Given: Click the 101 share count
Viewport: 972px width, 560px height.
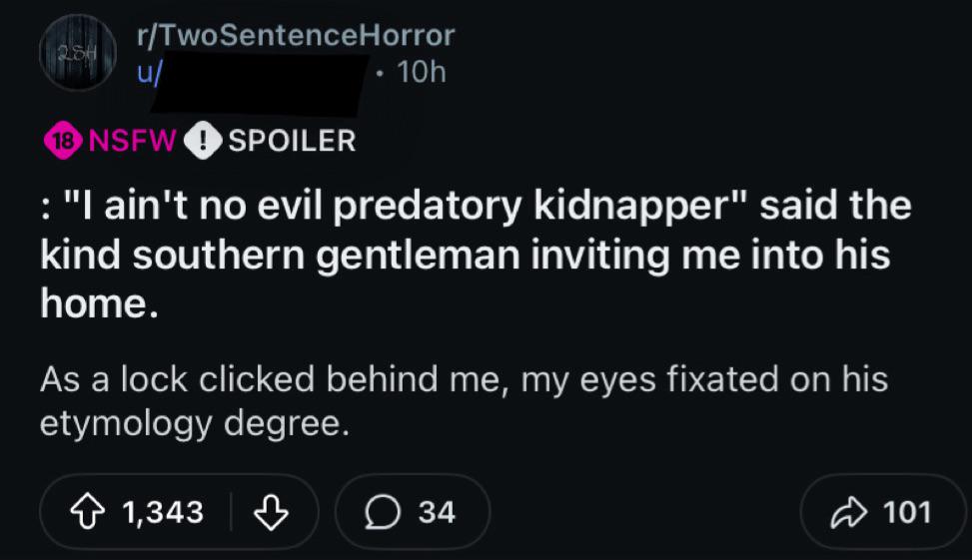Looking at the screenshot, I should point(907,512).
